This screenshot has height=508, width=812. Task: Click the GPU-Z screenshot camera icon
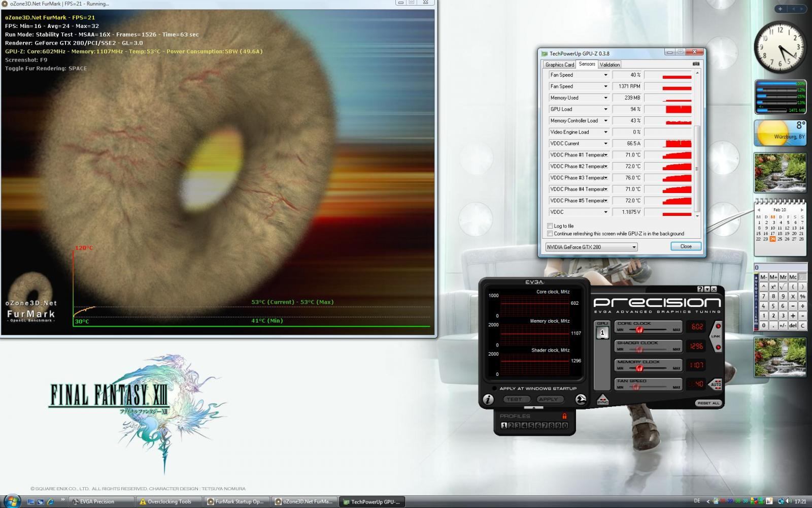click(696, 64)
